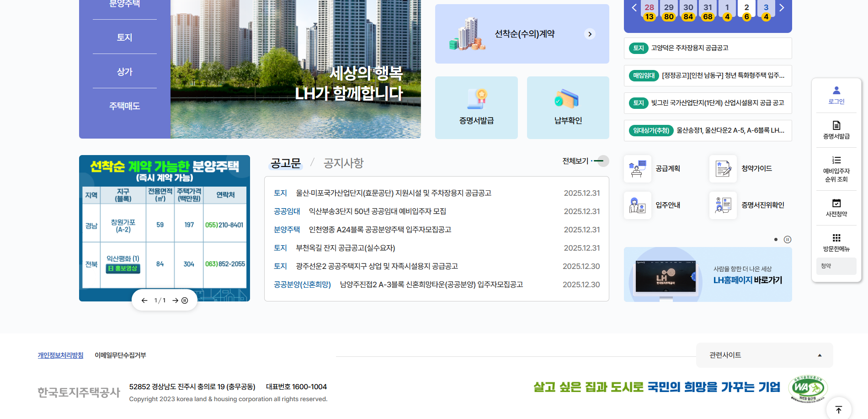Select date 2 in the calendar
Screen dimensions: 868x419
(746, 11)
